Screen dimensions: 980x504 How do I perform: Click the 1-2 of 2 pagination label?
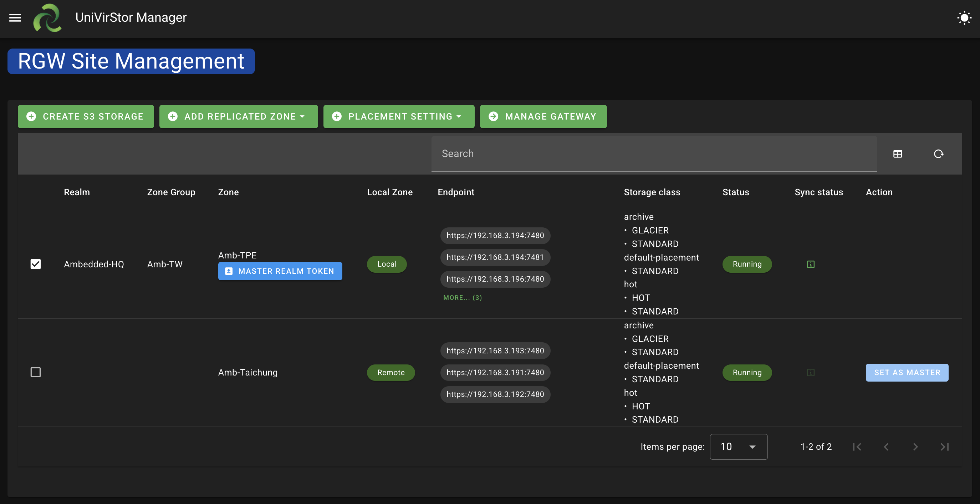pos(816,447)
